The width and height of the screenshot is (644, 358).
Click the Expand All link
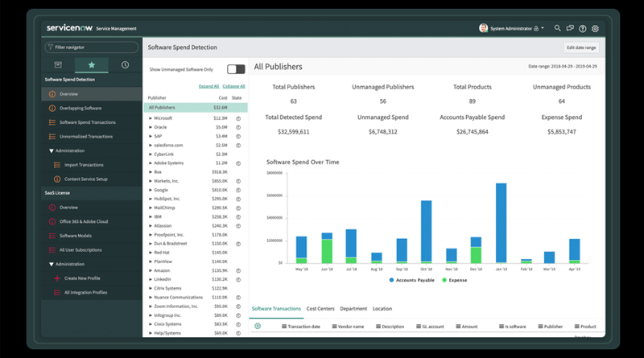click(209, 86)
